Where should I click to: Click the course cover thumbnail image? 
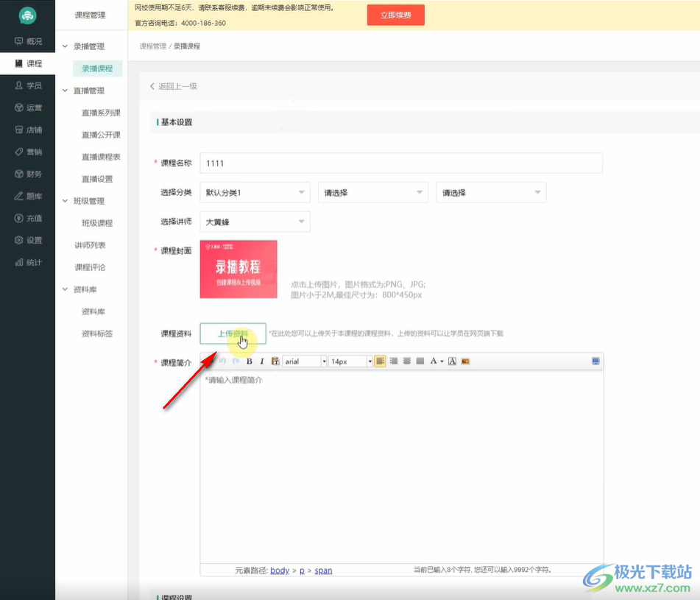pos(238,269)
